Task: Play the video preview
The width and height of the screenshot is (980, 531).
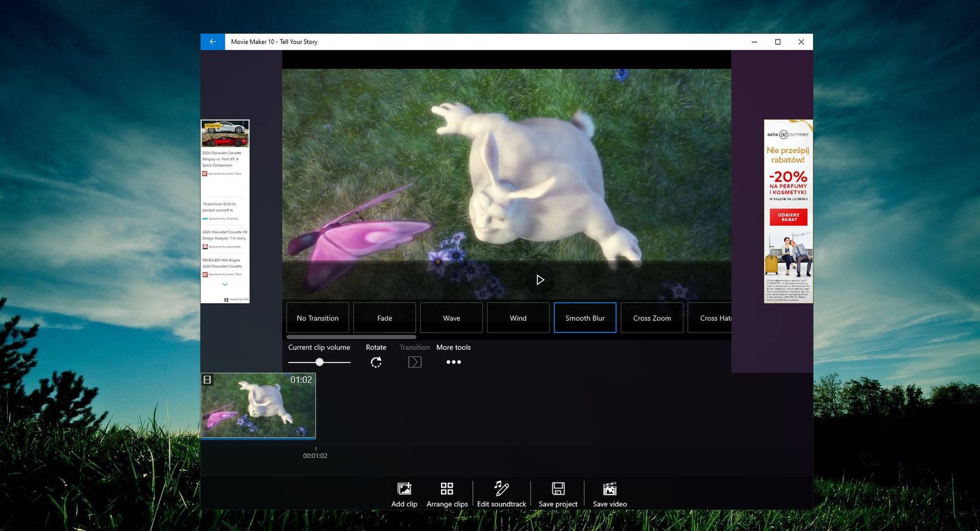Action: coord(540,280)
